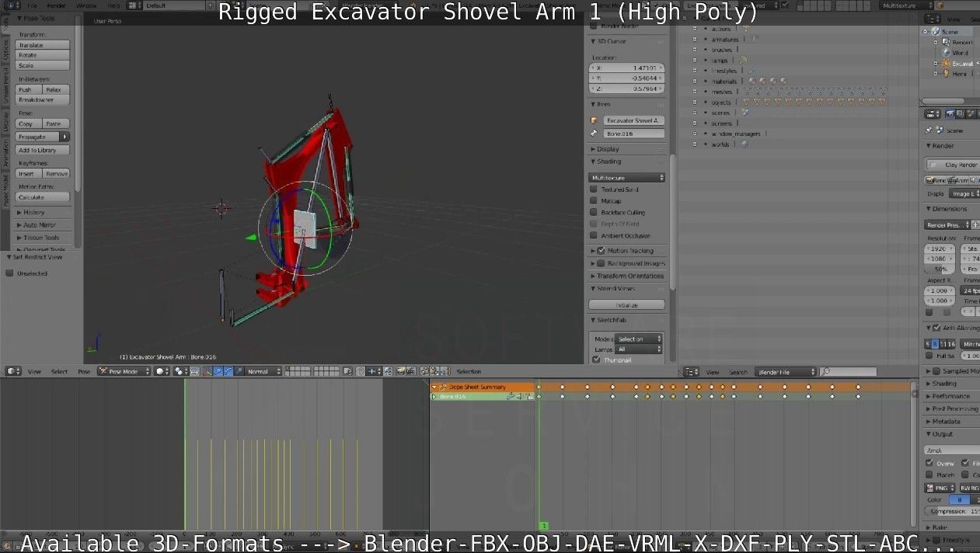Click the Scale transform button
980x553 pixels.
pos(43,65)
